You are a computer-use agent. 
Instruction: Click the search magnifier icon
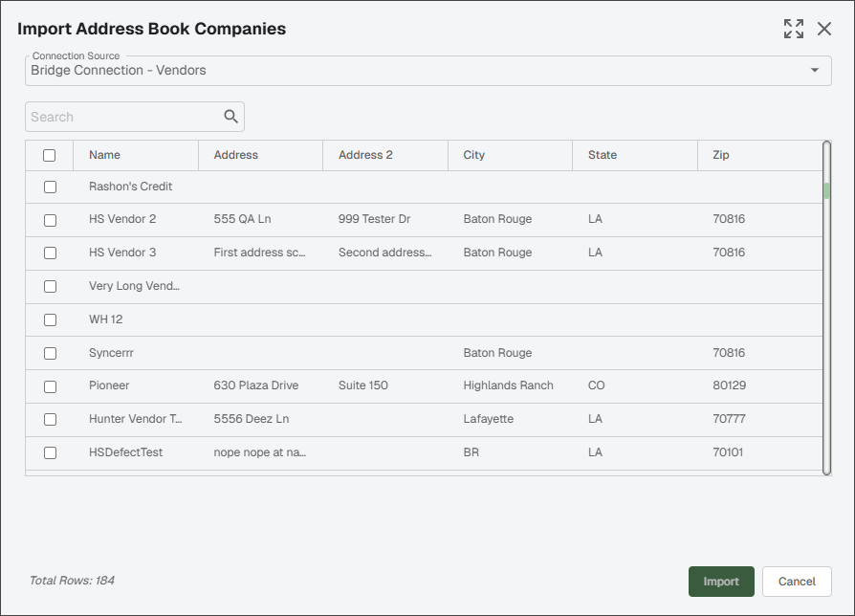click(x=230, y=116)
